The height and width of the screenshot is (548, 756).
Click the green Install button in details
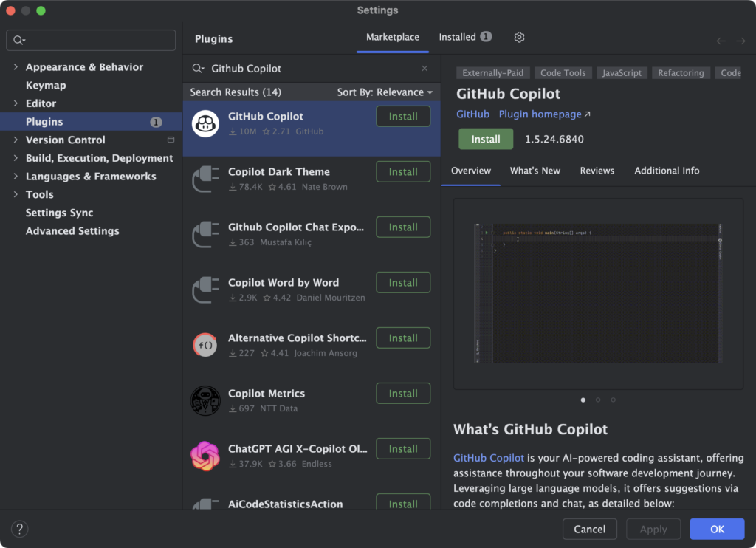[486, 140]
